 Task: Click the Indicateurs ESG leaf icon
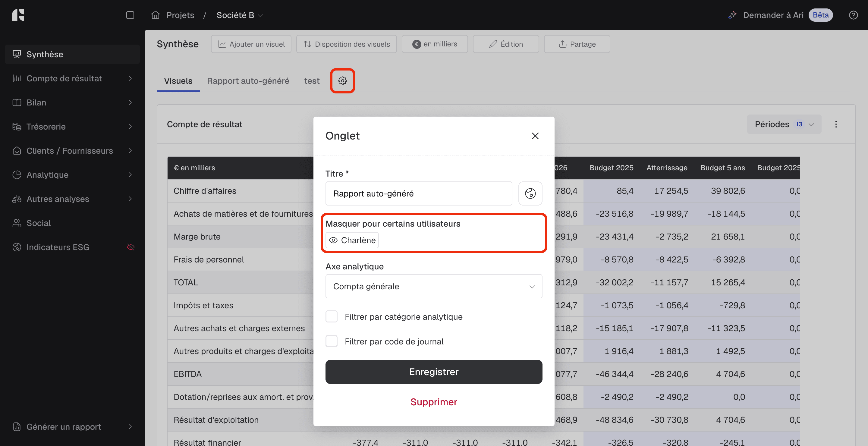(x=17, y=247)
